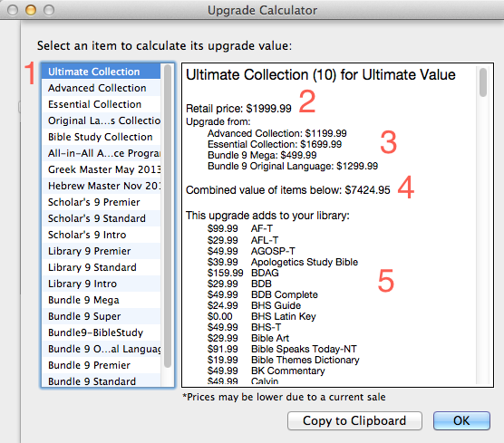Select Bundle 9 Premier

tap(102, 365)
